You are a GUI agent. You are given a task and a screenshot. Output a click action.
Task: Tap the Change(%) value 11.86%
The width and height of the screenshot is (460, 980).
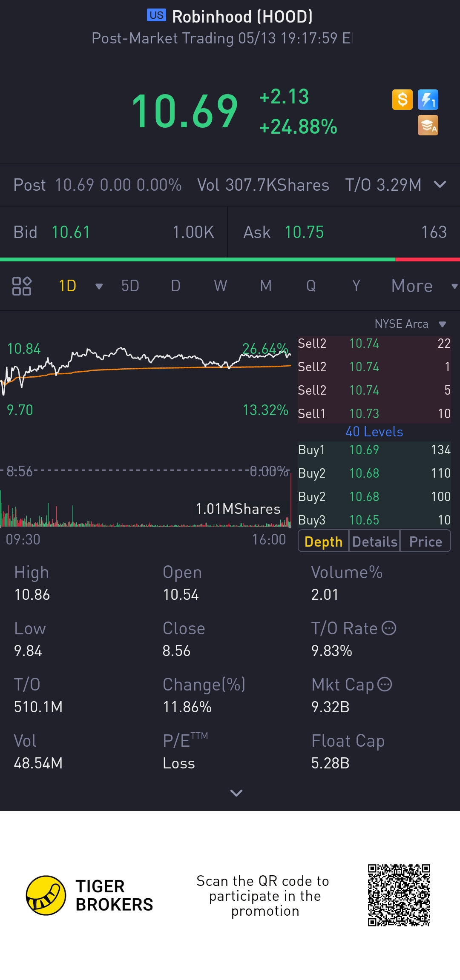tap(187, 707)
